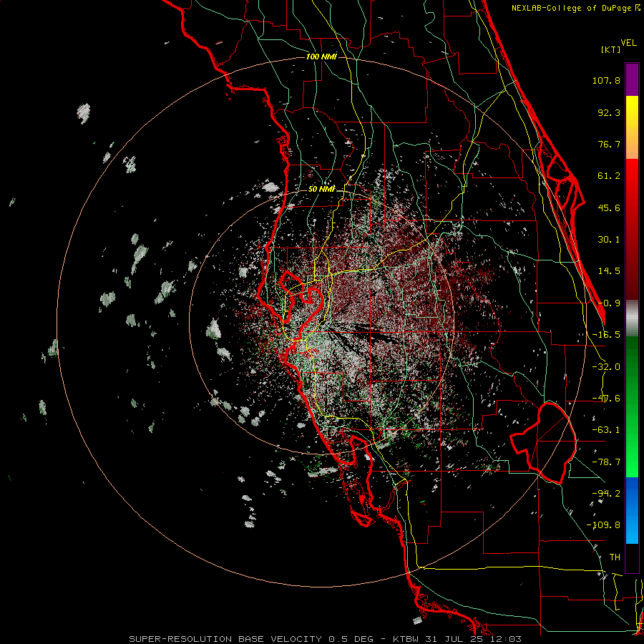Click the purple segment of velocity color bar
This screenshot has height=644, width=644.
tap(632, 79)
